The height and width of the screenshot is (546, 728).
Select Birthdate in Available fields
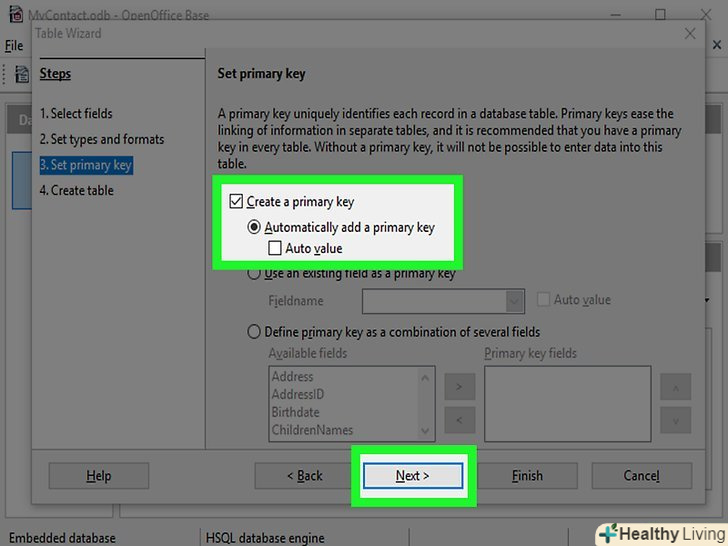point(295,412)
